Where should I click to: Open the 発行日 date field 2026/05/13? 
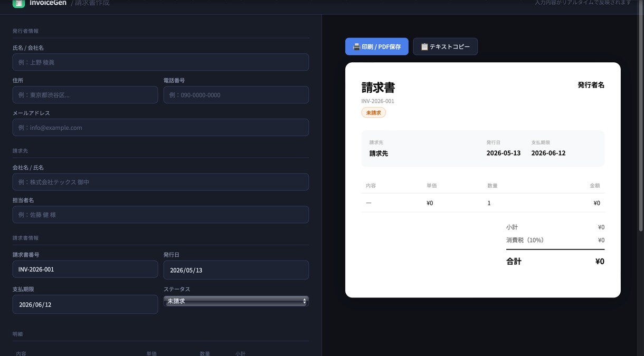[x=236, y=270]
